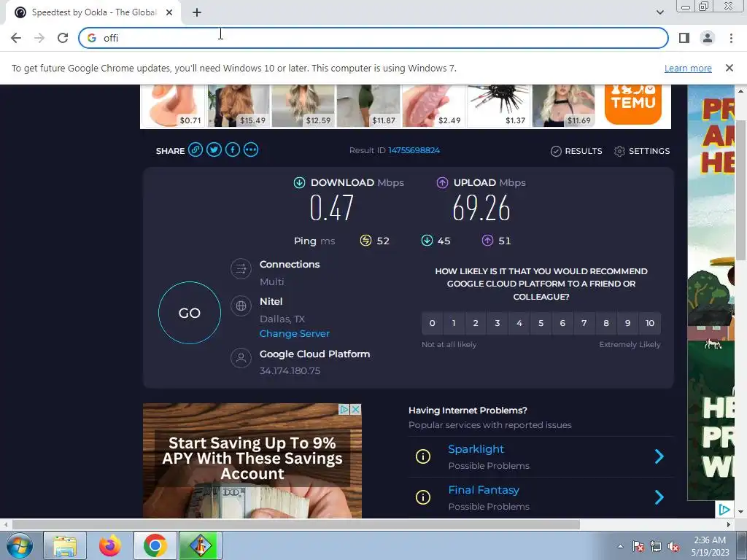
Task: Rate recommendation score 0
Action: (x=432, y=323)
